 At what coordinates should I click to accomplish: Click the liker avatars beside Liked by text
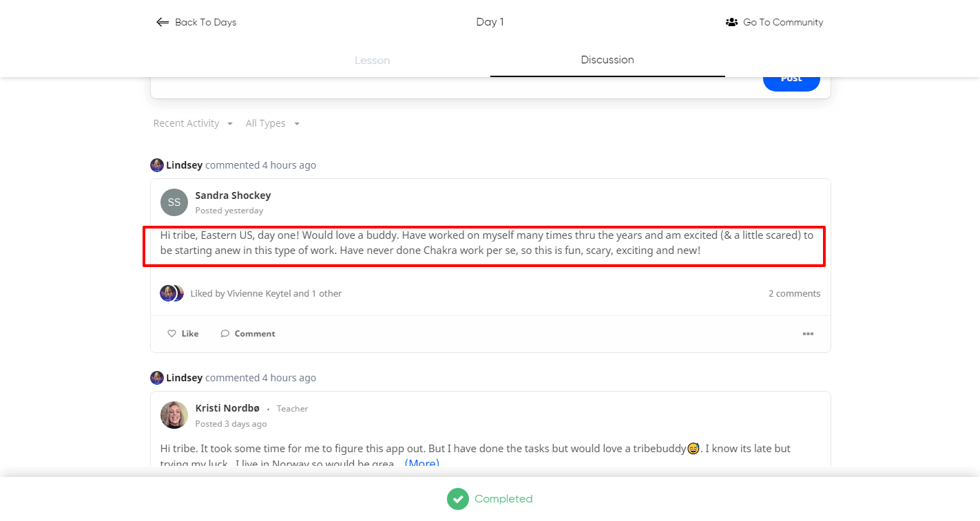(171, 293)
